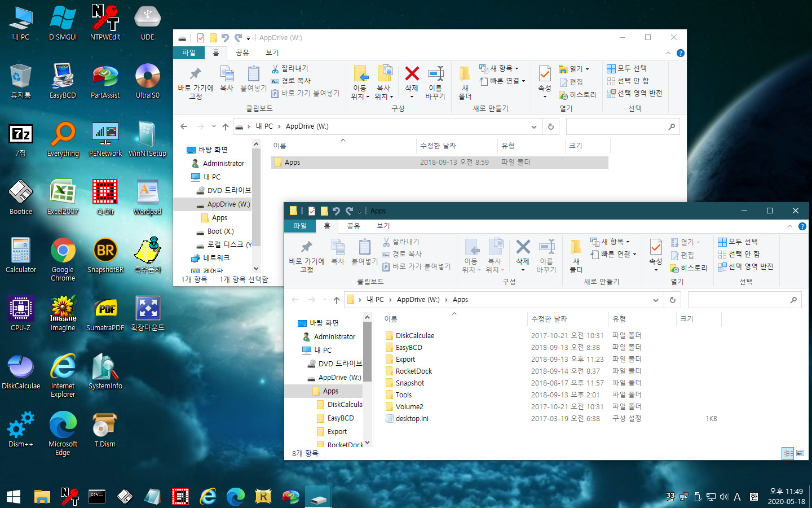Viewport: 812px width, 508px height.
Task: Open the DISMGUI desktop icon
Action: pyautogui.click(x=63, y=23)
